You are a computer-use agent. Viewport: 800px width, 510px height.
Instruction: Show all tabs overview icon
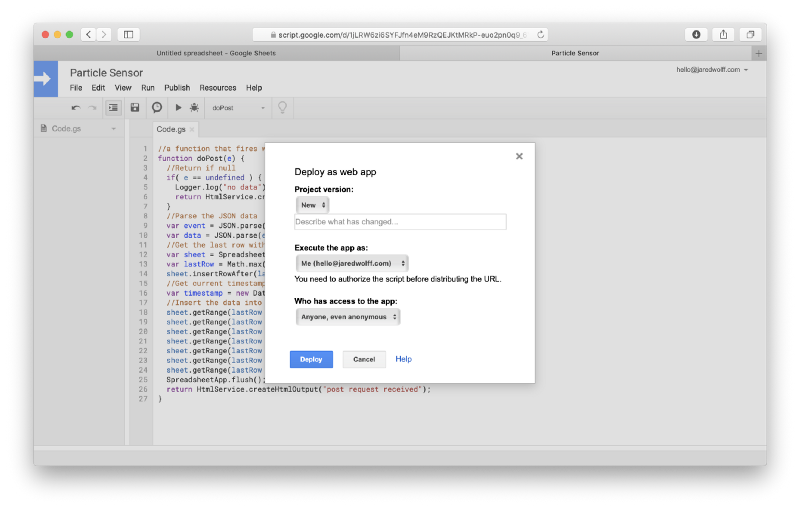[x=751, y=34]
